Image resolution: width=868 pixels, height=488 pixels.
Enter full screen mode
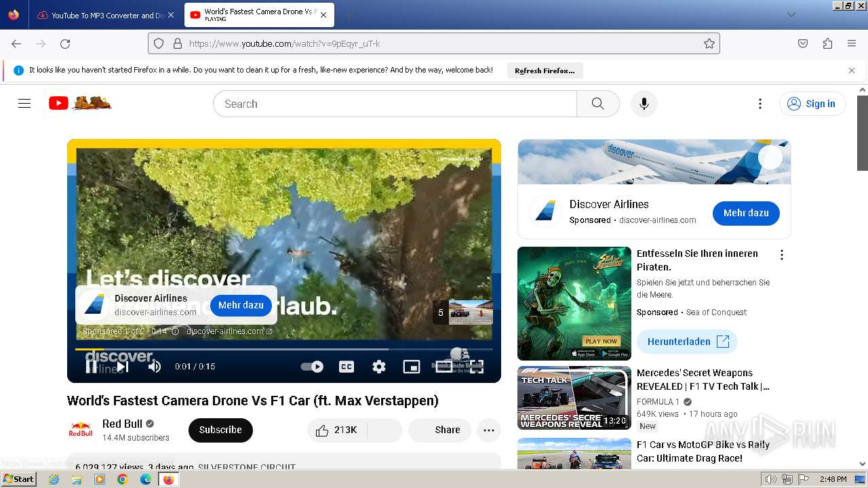click(477, 367)
